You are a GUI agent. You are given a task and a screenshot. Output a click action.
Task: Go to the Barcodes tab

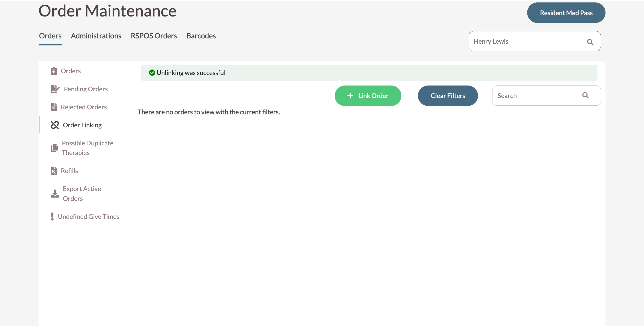click(x=201, y=36)
